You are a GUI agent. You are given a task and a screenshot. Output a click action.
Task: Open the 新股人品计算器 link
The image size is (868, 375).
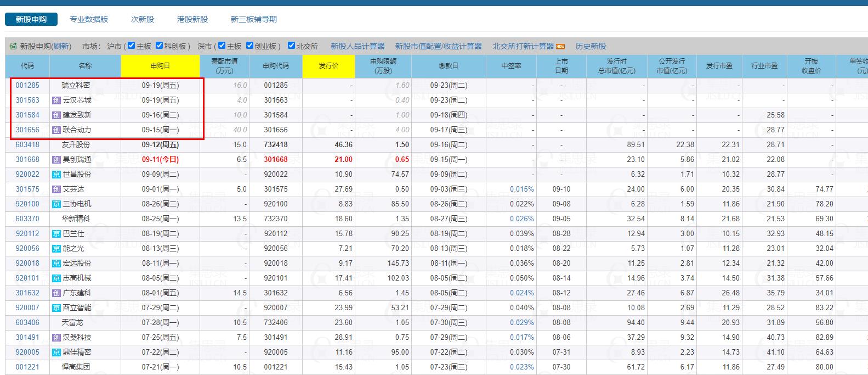[x=358, y=46]
